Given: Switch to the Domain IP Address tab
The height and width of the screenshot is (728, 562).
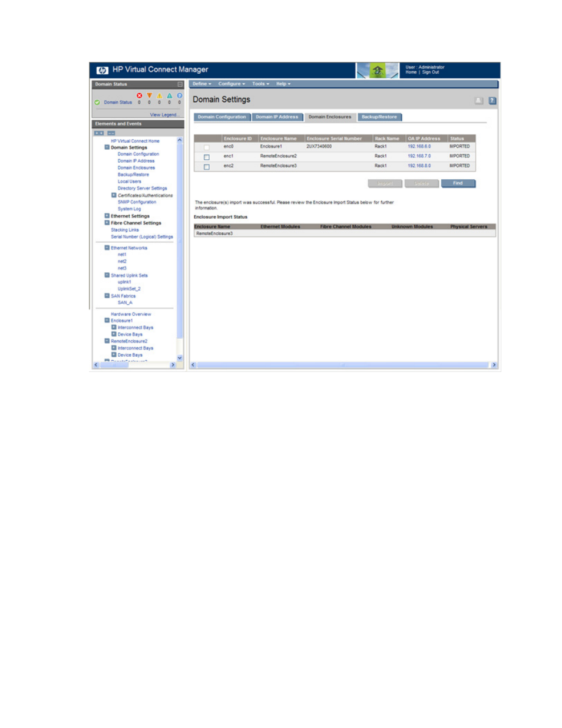Looking at the screenshot, I should 277,117.
